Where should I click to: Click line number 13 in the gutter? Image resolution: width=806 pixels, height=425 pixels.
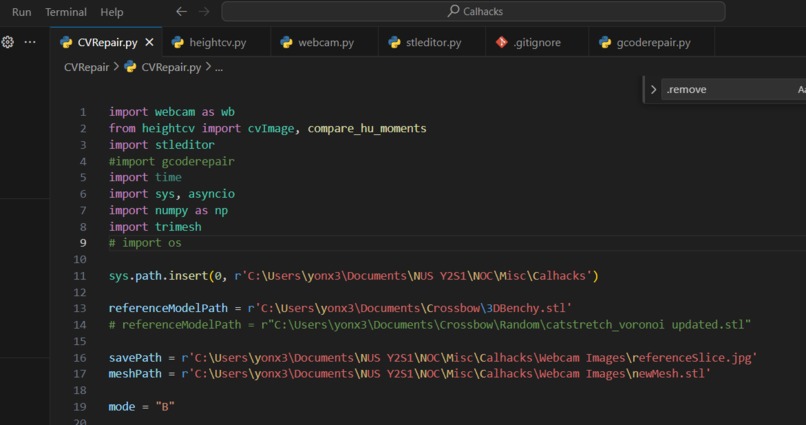[x=80, y=308]
